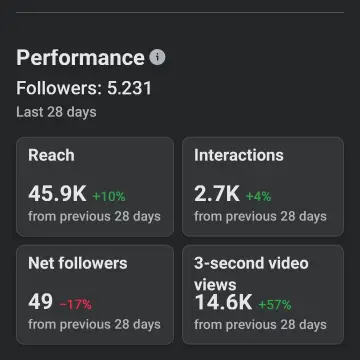Click the 49 net followers value
Screen dimensions: 360x360
click(40, 302)
